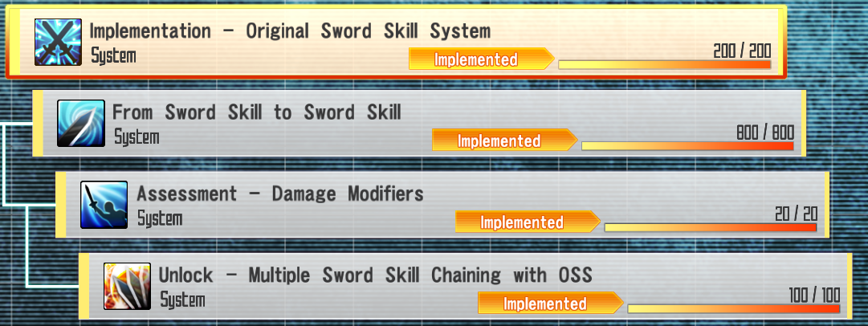The image size is (868, 326).
Task: Click the Assessment Damage Modifiers swordsman icon
Action: (x=104, y=204)
